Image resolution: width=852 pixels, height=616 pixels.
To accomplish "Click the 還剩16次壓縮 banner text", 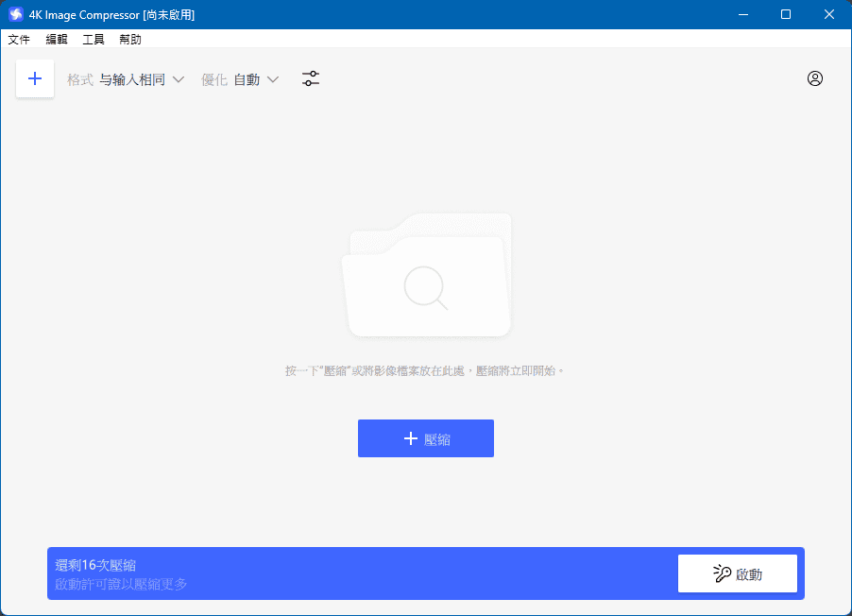I will tap(95, 565).
